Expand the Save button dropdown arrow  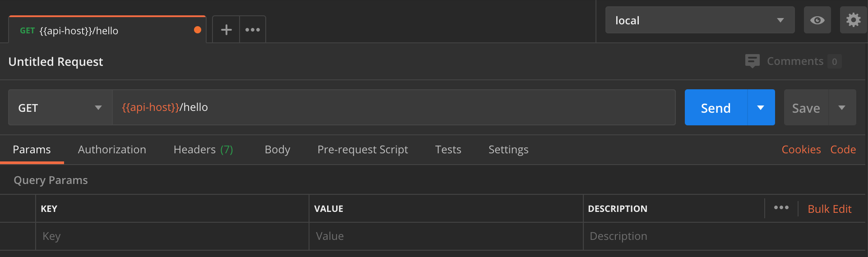pyautogui.click(x=842, y=108)
